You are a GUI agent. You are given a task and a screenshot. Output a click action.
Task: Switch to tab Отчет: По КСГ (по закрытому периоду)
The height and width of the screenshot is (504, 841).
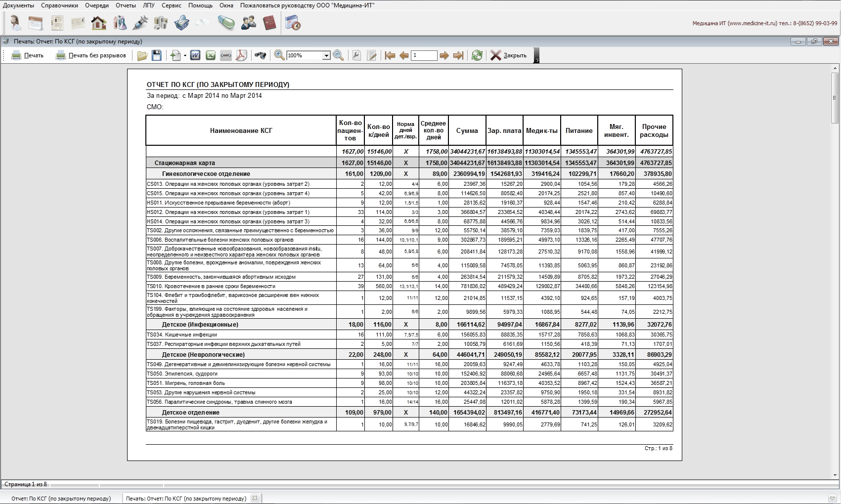pos(61,498)
